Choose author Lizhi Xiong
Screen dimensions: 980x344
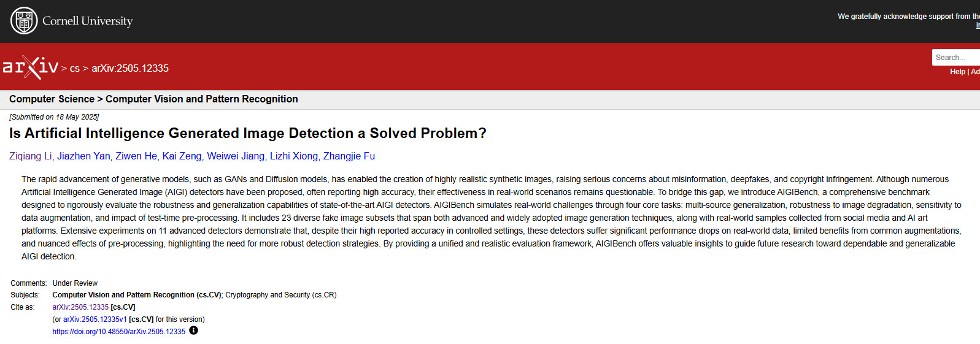click(x=294, y=156)
